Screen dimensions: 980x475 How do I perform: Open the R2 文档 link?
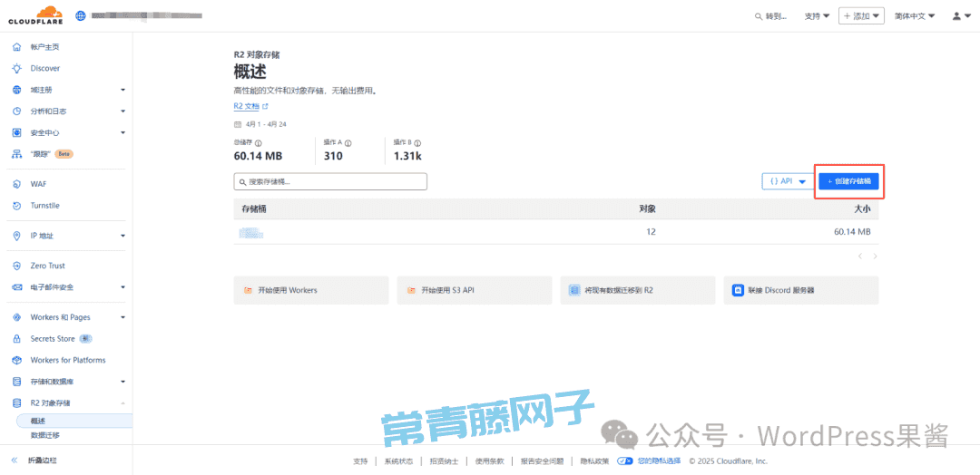click(246, 106)
